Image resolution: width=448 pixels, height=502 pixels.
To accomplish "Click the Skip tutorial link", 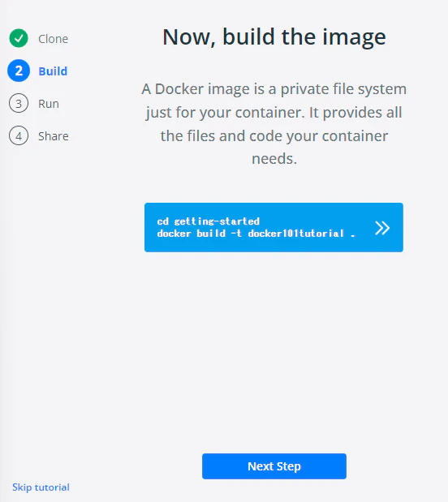I will pos(41,487).
